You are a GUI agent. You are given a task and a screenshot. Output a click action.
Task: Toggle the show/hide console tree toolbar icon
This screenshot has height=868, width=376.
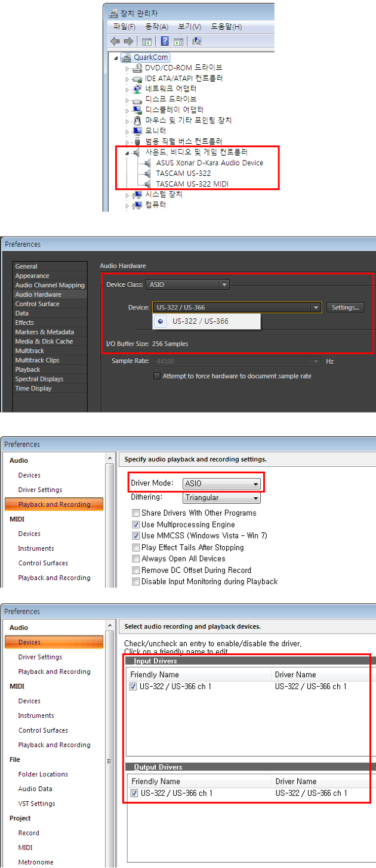(x=146, y=41)
